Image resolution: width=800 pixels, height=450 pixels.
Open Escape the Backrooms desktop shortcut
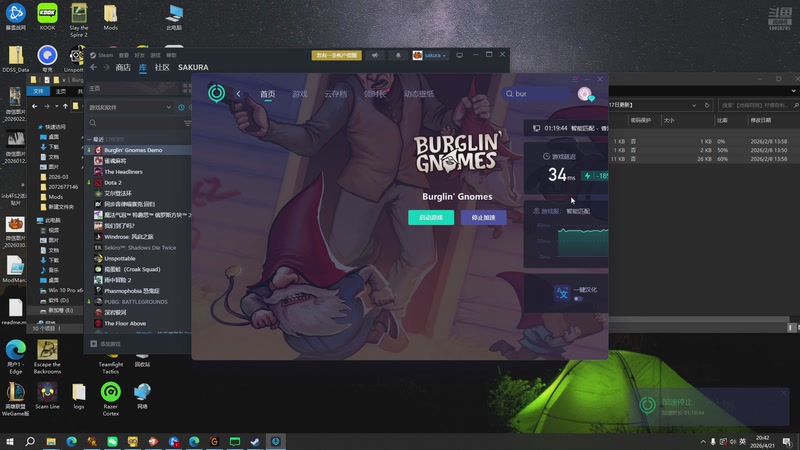tap(47, 357)
